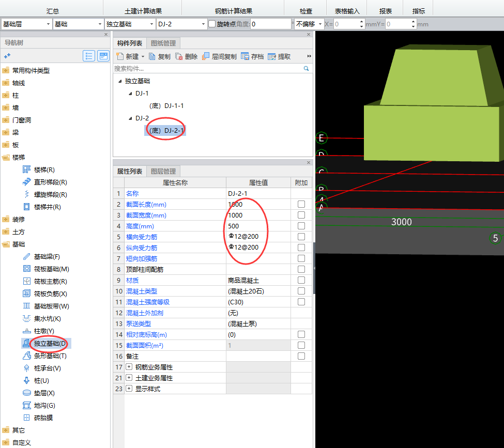Check 附加 box for 材质 row
The image size is (504, 448).
(301, 280)
